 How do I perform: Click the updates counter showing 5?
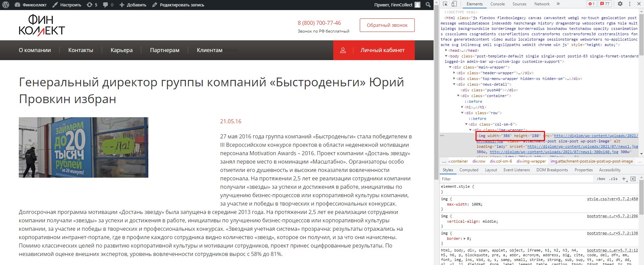[x=92, y=5]
